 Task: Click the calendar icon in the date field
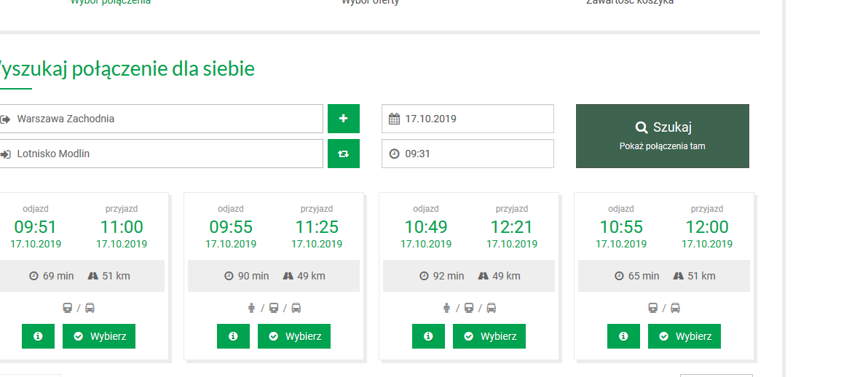pyautogui.click(x=394, y=119)
